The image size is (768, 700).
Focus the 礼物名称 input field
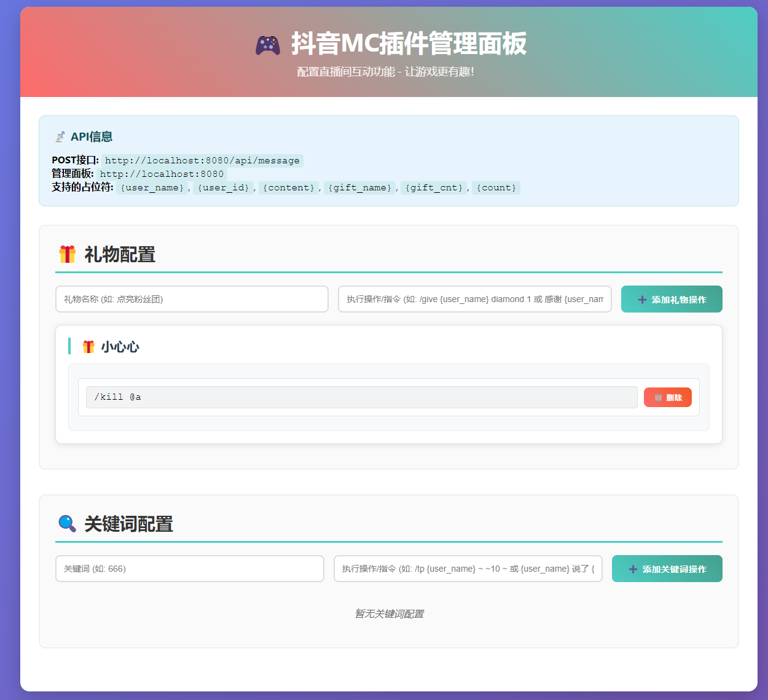(192, 299)
